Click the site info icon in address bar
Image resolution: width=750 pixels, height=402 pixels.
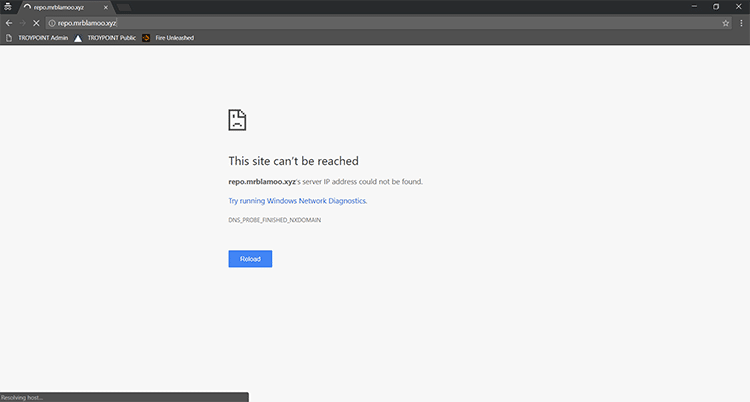pos(52,23)
